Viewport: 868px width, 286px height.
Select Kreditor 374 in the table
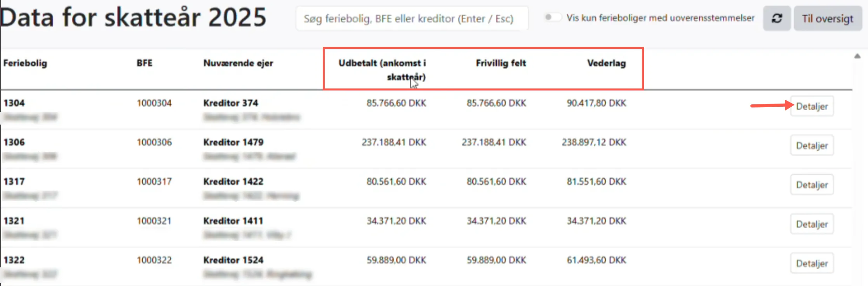pos(231,103)
